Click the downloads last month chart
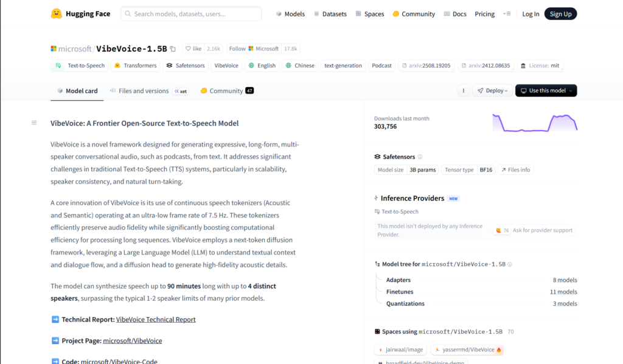Screen dimensions: 623x364 [x=534, y=122]
